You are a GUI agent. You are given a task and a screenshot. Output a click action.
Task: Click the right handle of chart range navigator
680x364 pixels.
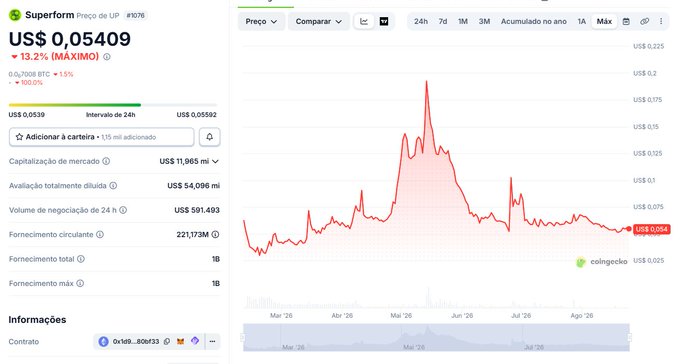click(629, 337)
